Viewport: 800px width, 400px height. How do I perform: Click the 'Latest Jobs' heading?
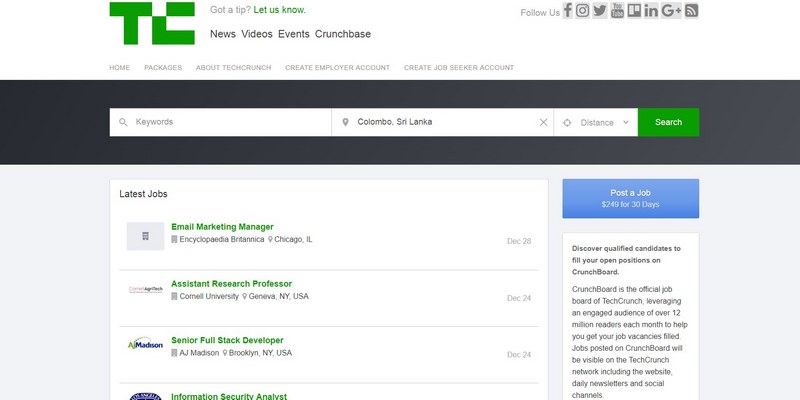[x=143, y=194]
